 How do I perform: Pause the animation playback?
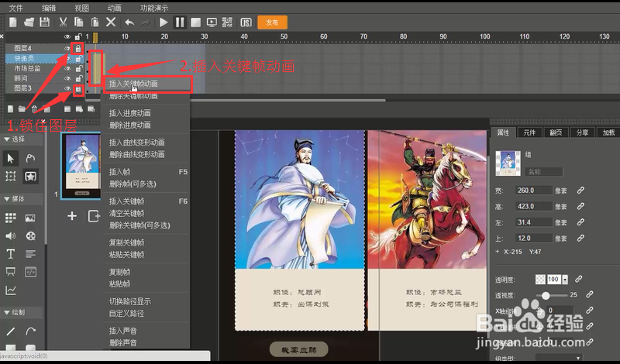tap(180, 22)
